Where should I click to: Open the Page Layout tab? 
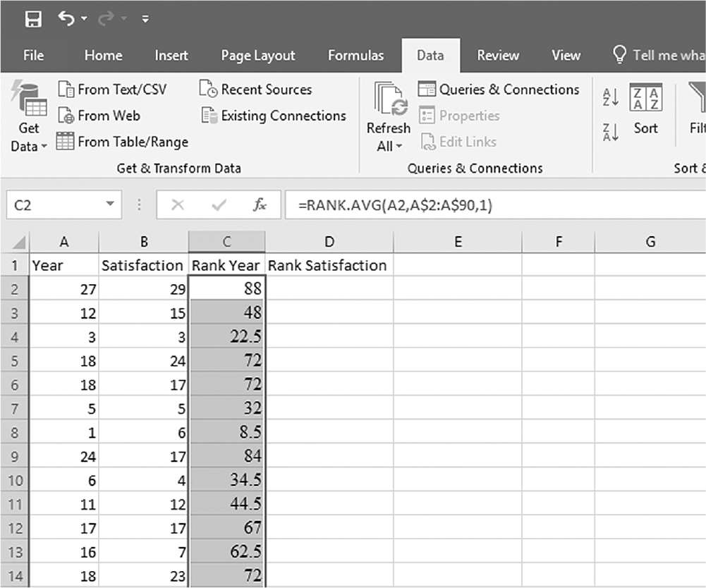pyautogui.click(x=258, y=56)
